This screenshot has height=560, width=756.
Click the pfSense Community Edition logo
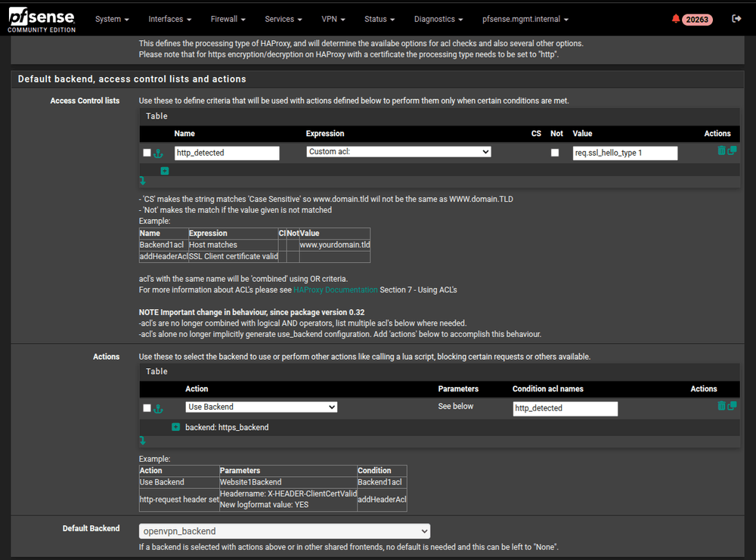point(42,20)
